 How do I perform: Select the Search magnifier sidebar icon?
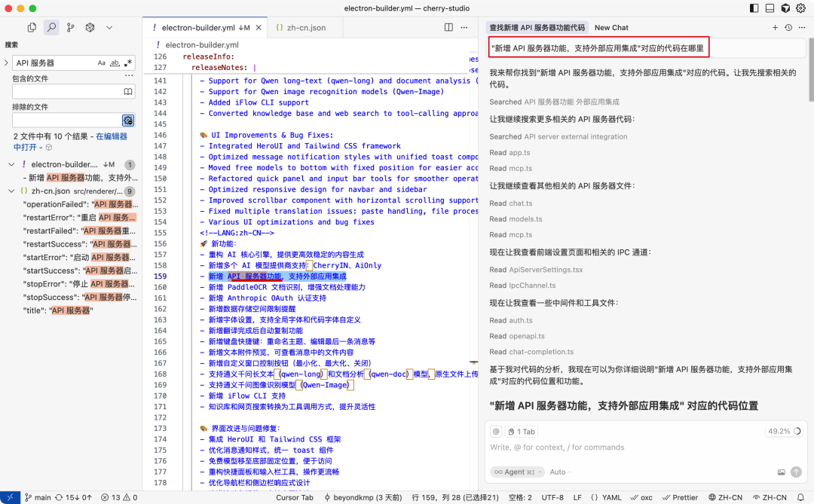[x=51, y=28]
